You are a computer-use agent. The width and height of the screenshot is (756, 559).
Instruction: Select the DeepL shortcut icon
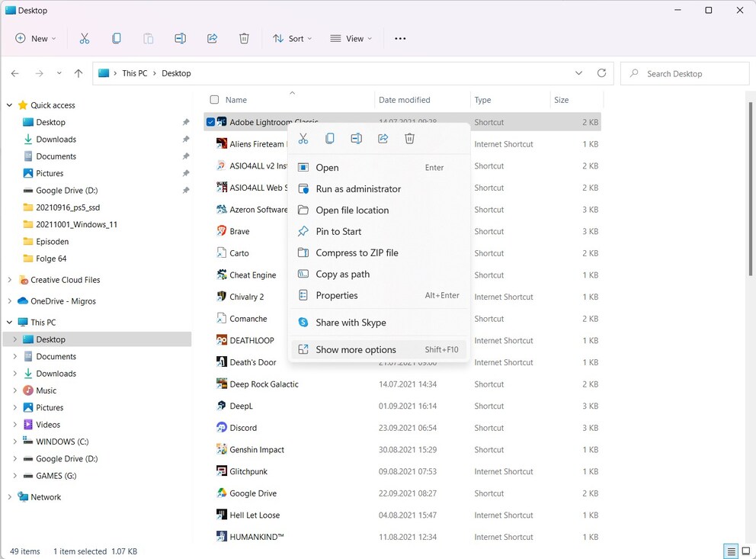pos(221,406)
